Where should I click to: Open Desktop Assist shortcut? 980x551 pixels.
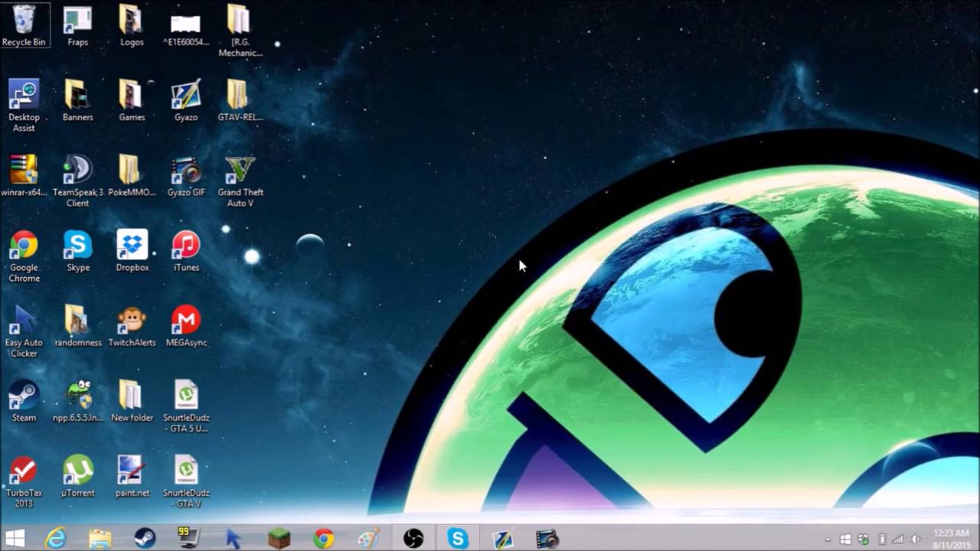coord(24,106)
